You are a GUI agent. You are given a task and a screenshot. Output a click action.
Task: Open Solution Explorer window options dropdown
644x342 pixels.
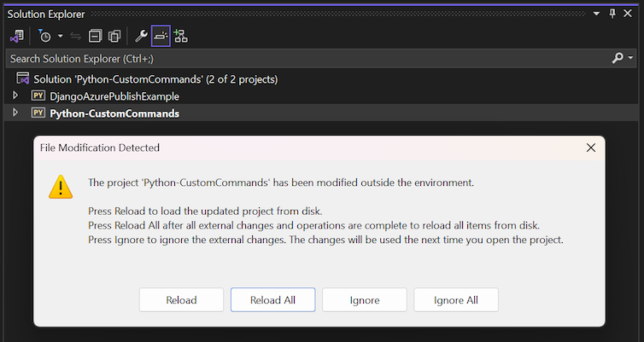click(x=596, y=14)
